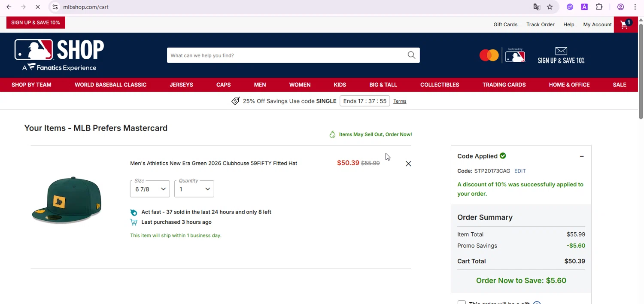
Task: Open the Women menu
Action: 300,85
